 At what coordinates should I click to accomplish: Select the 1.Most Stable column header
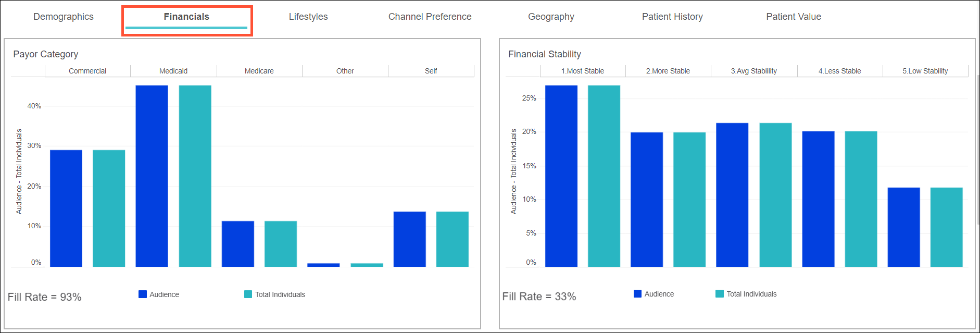click(x=582, y=71)
